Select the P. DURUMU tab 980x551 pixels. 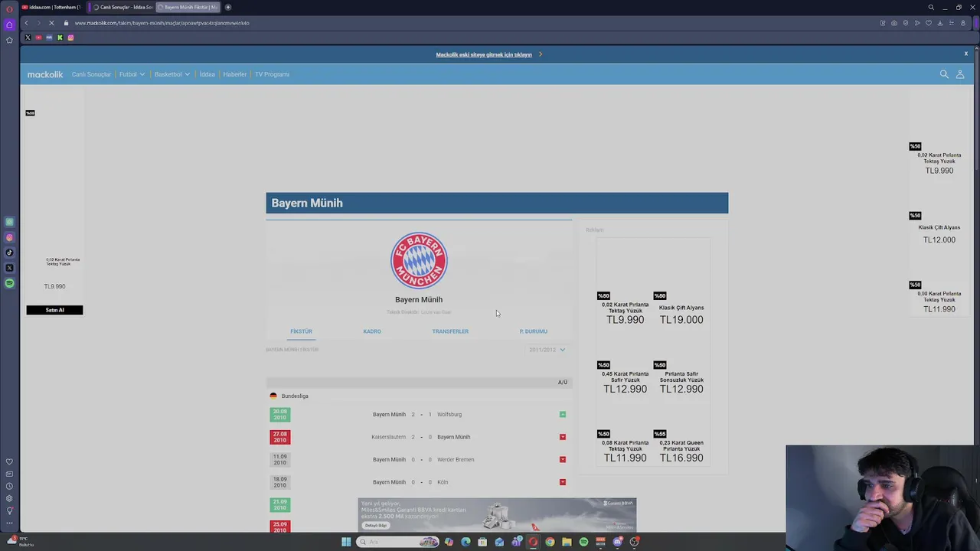[x=534, y=331]
